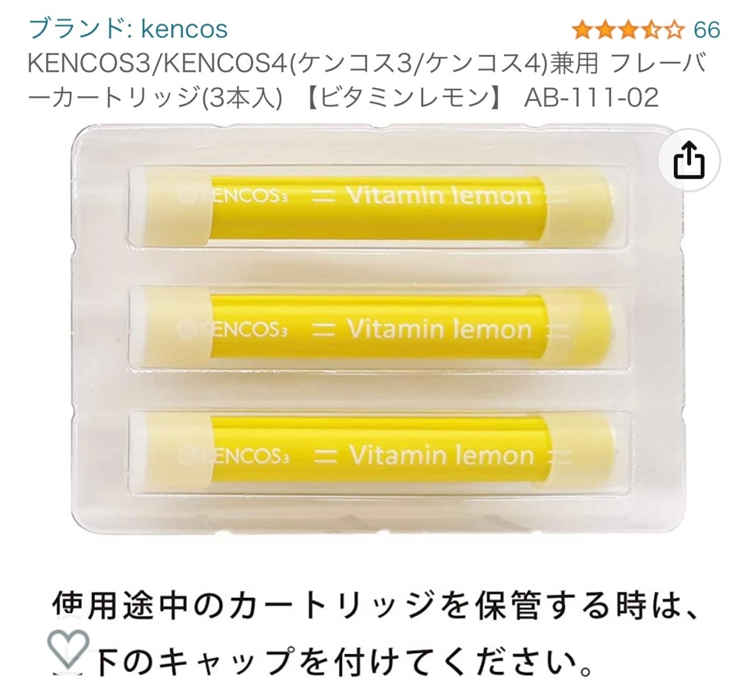Viewport: 748px width, 700px height.
Task: Tap the share icon button
Action: [689, 161]
